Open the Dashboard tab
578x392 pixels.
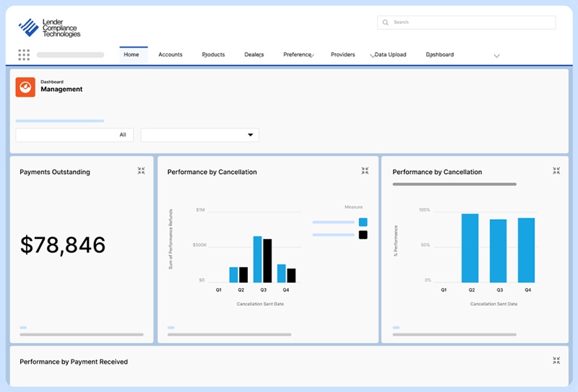pos(440,55)
